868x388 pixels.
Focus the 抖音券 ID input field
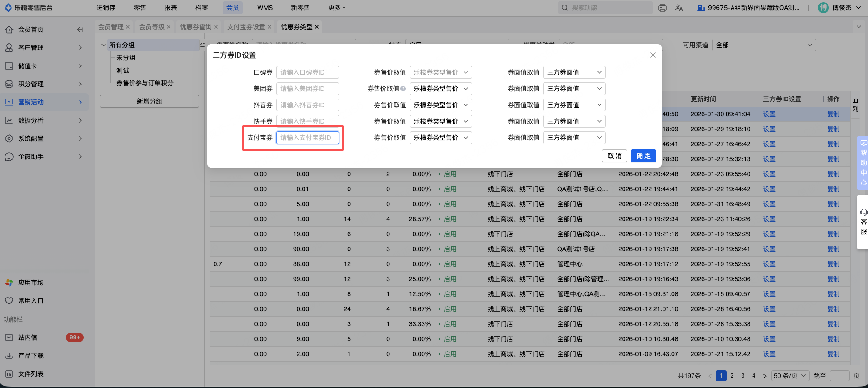pos(308,105)
